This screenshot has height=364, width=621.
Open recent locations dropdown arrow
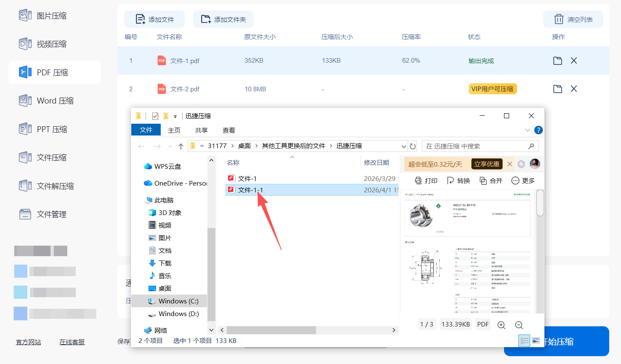[170, 146]
